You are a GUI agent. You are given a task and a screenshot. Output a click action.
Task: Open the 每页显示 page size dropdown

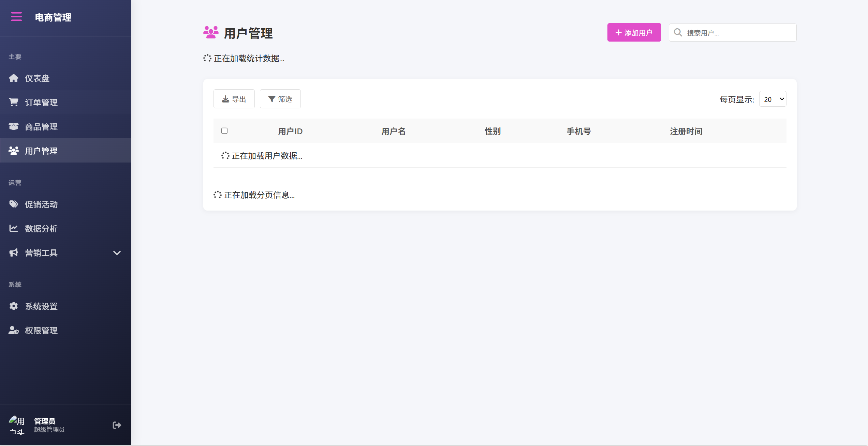coord(773,99)
